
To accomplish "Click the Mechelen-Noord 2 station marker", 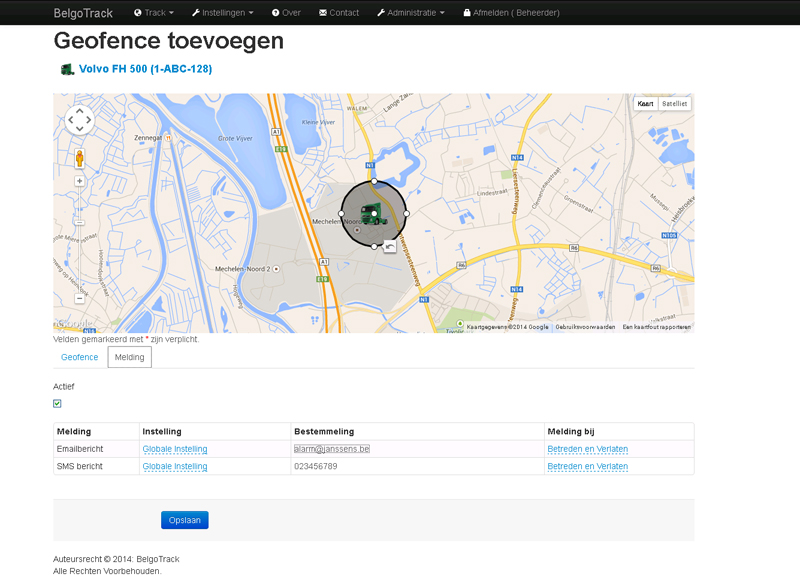I will [x=276, y=269].
